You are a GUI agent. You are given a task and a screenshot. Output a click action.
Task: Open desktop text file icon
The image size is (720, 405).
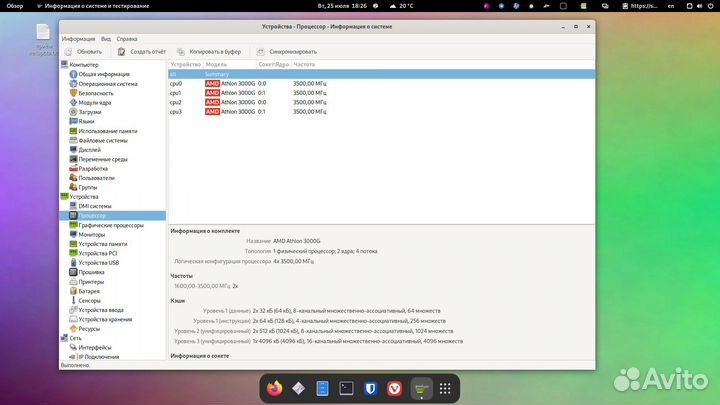[x=44, y=40]
